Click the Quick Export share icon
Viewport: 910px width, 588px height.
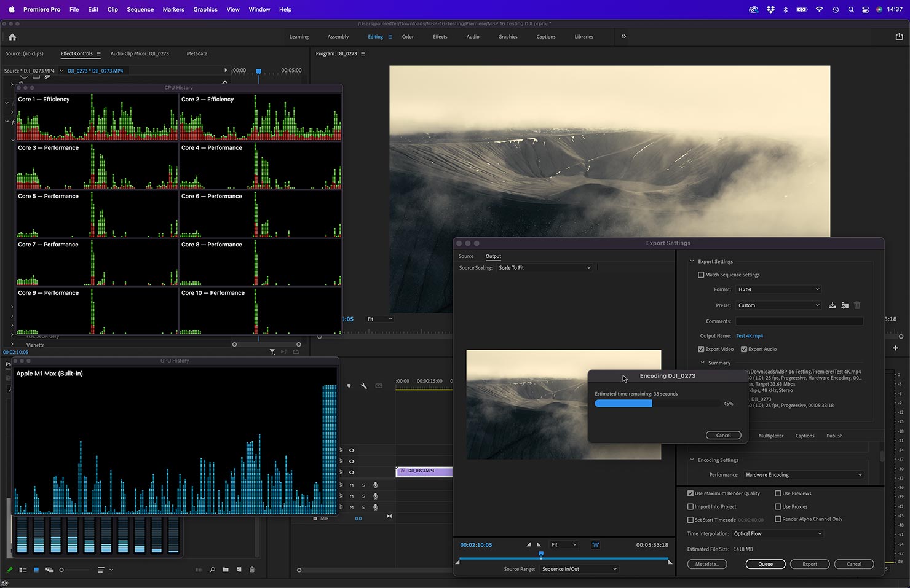point(899,36)
